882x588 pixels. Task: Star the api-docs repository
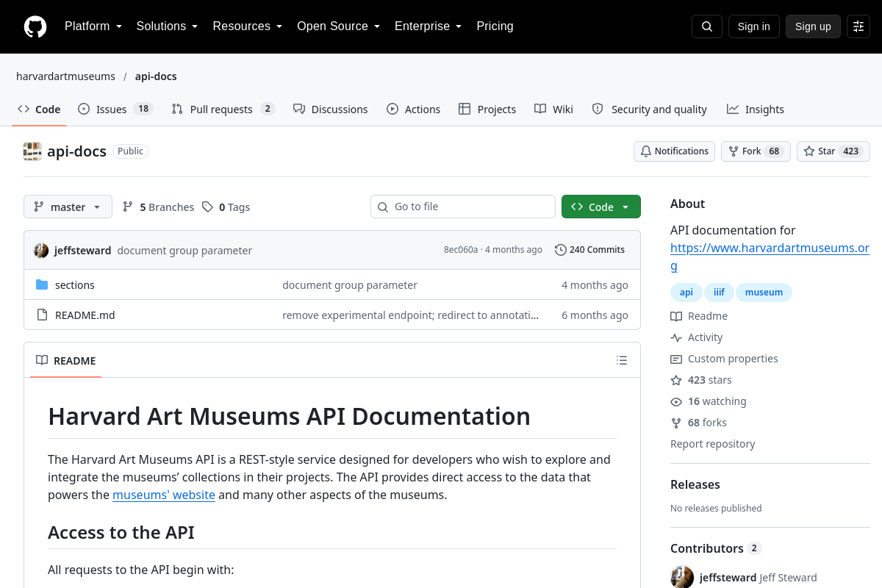coord(833,151)
